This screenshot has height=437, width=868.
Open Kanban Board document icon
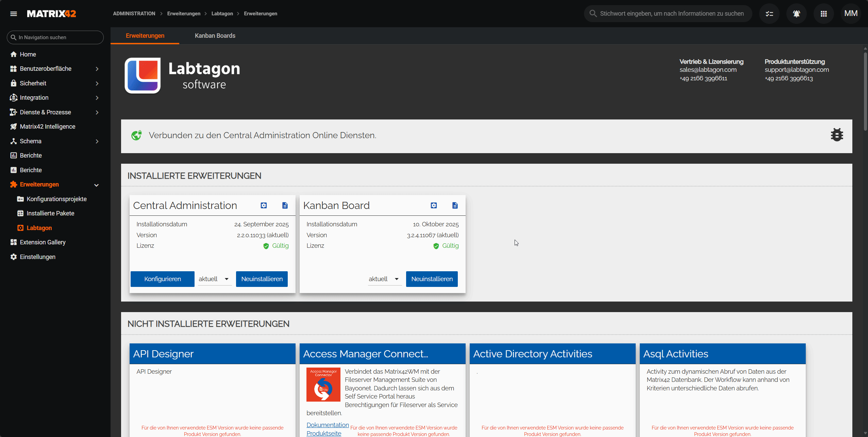click(x=455, y=205)
